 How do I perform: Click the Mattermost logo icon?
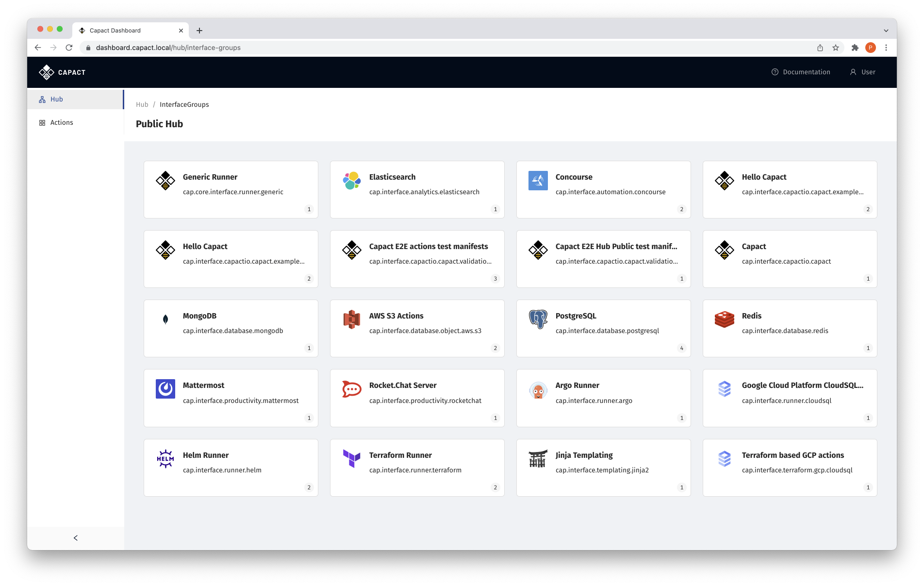tap(165, 389)
